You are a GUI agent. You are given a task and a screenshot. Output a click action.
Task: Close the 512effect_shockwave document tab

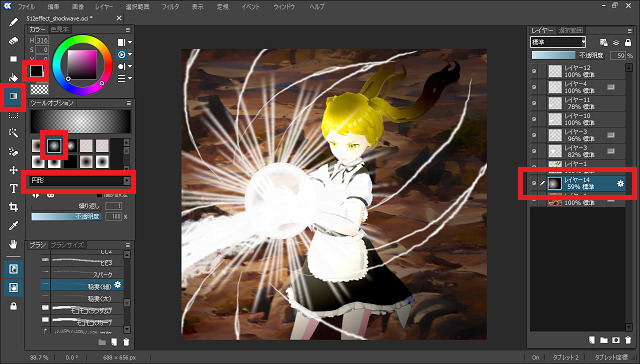(119, 18)
